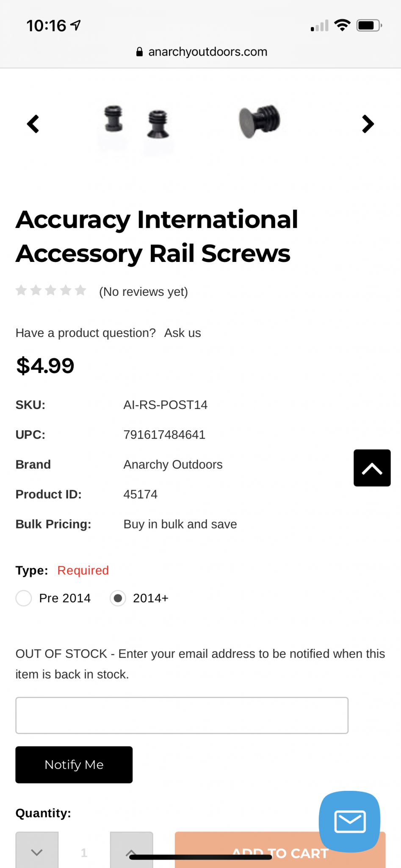401x868 pixels.
Task: Tap the padlock icon in address bar
Action: click(139, 52)
